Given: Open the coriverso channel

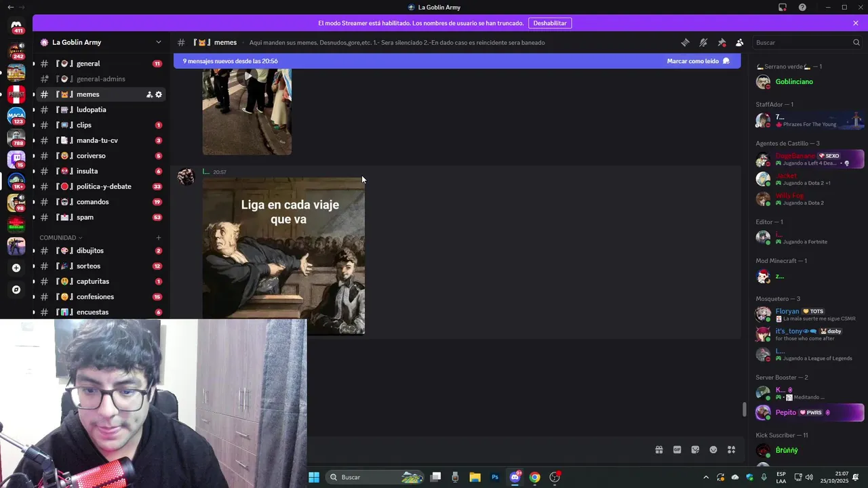Looking at the screenshot, I should [100, 156].
